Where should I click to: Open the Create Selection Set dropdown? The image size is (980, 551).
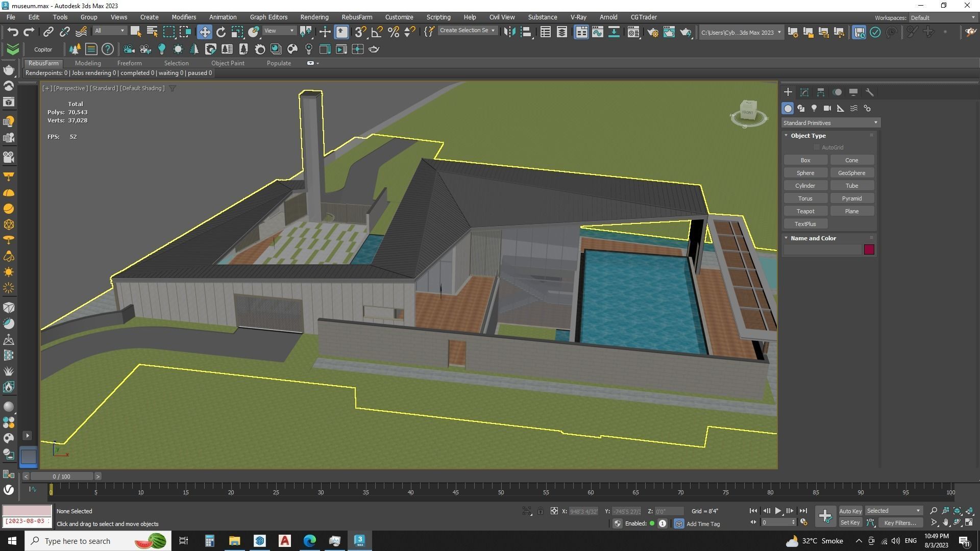(467, 31)
